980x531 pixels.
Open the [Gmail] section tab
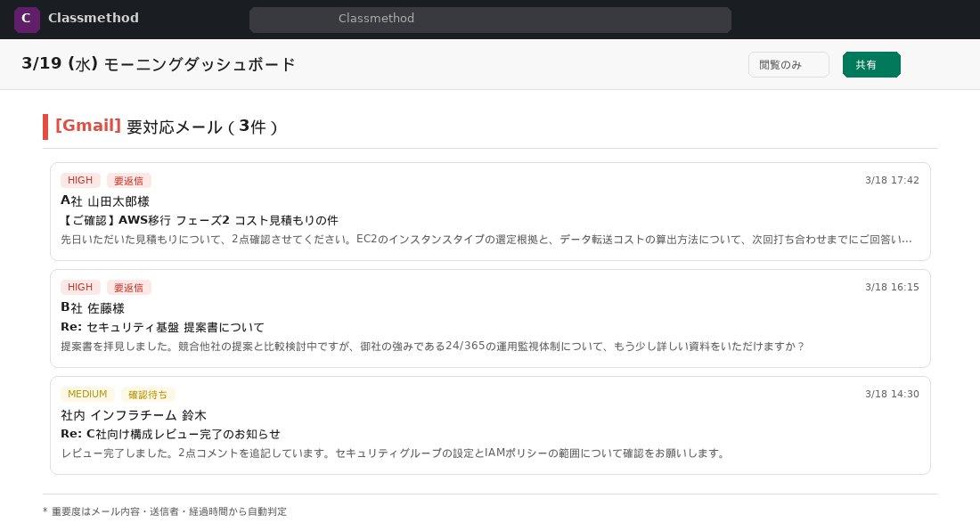87,127
